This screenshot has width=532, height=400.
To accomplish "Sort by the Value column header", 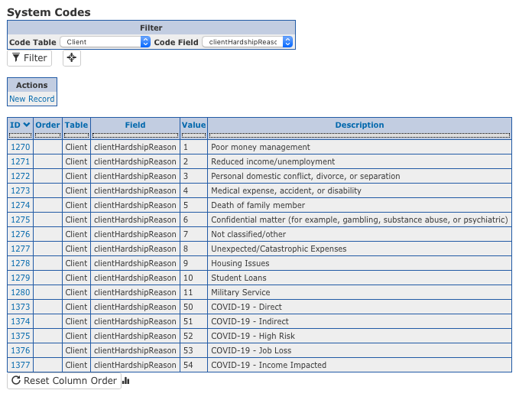I will pyautogui.click(x=193, y=125).
